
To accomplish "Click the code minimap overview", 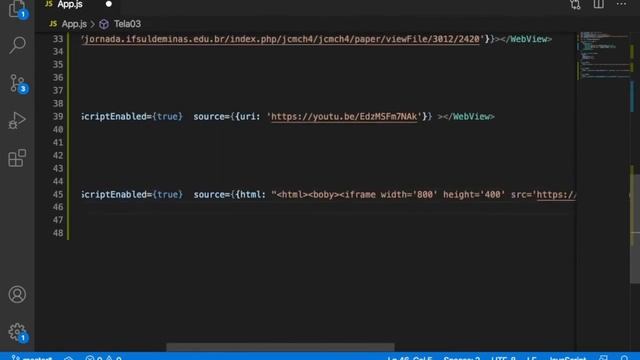I will click(x=604, y=55).
